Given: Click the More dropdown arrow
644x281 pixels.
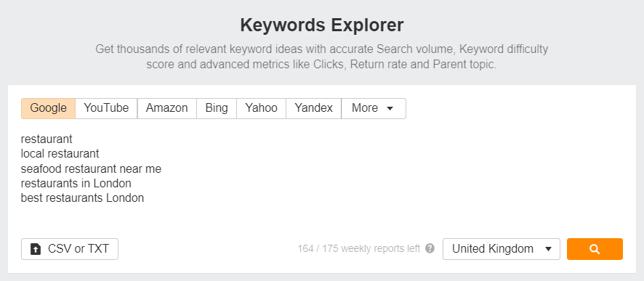Looking at the screenshot, I should 390,109.
